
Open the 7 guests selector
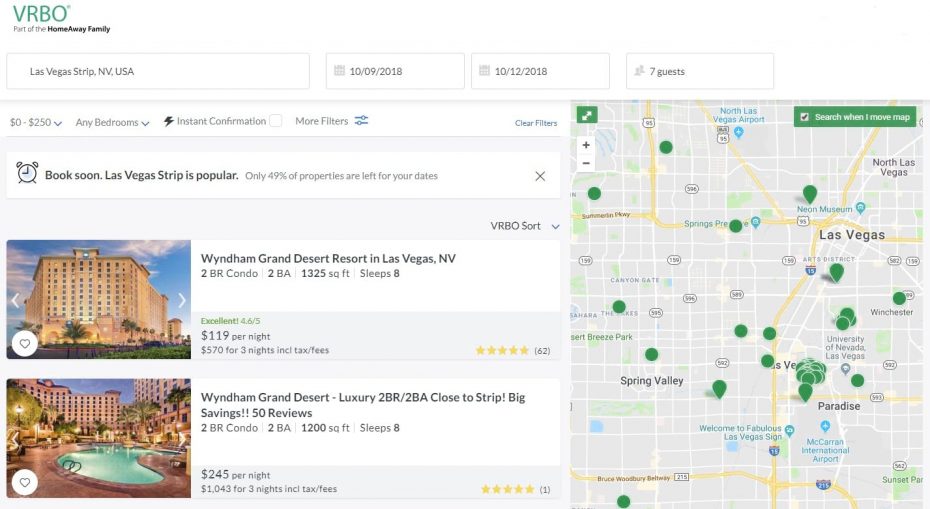coord(700,71)
